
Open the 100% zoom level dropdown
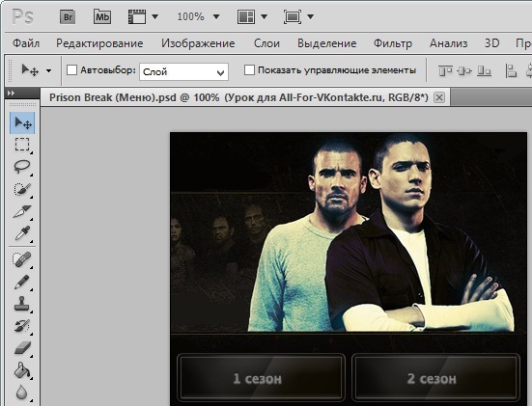coord(216,16)
